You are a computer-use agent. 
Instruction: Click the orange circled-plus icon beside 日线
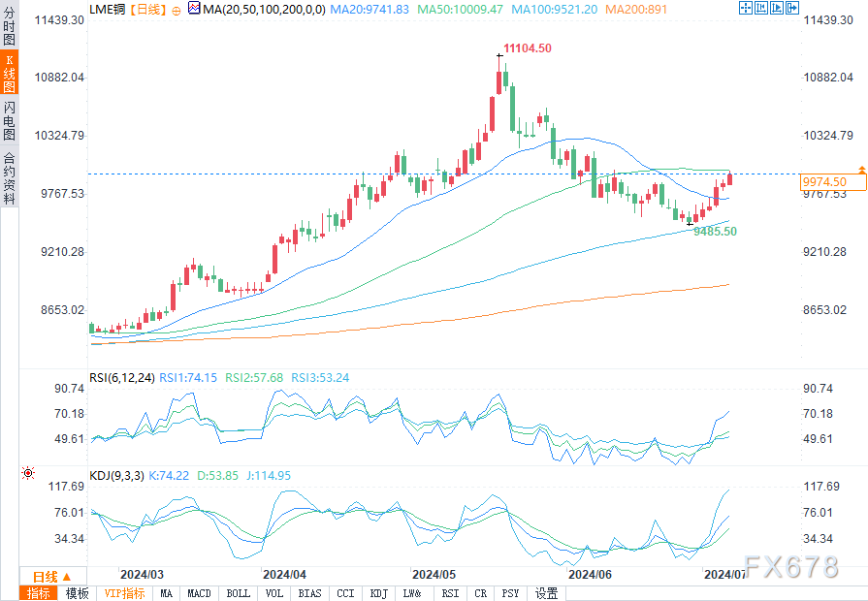click(x=177, y=10)
